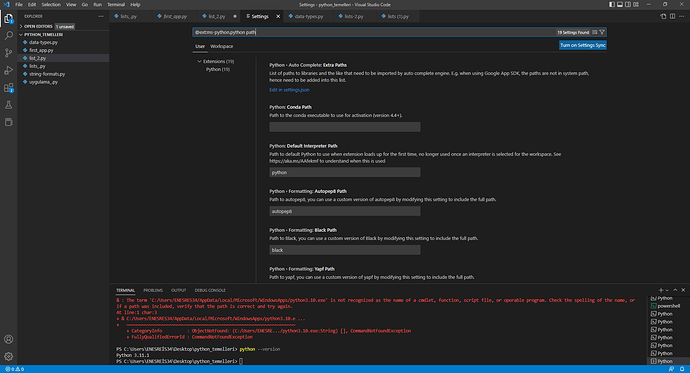
Task: Open the Go menu
Action: (x=84, y=4)
